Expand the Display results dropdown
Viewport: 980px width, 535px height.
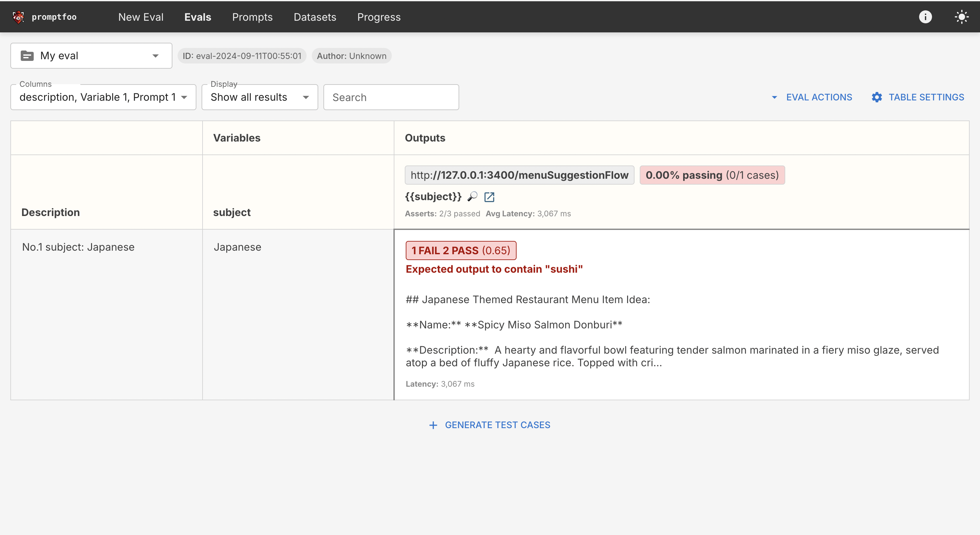[x=260, y=97]
